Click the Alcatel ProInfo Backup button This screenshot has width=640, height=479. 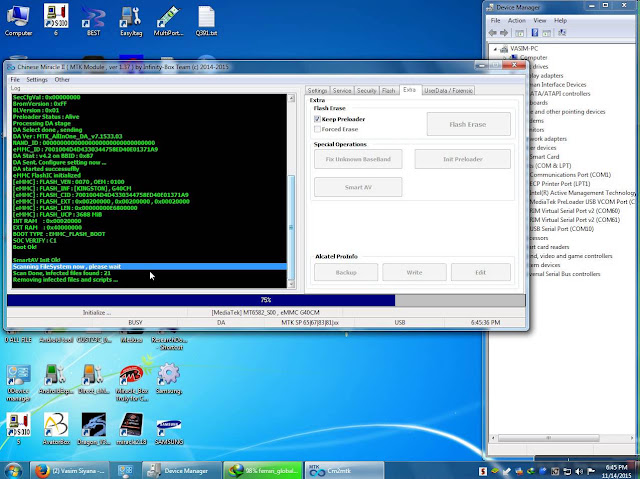346,272
